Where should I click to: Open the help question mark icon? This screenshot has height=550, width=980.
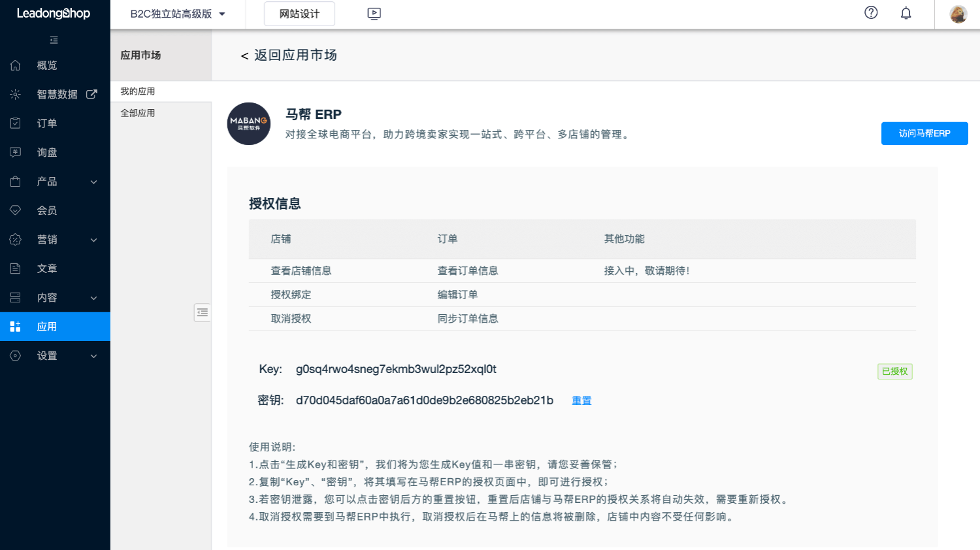(870, 12)
